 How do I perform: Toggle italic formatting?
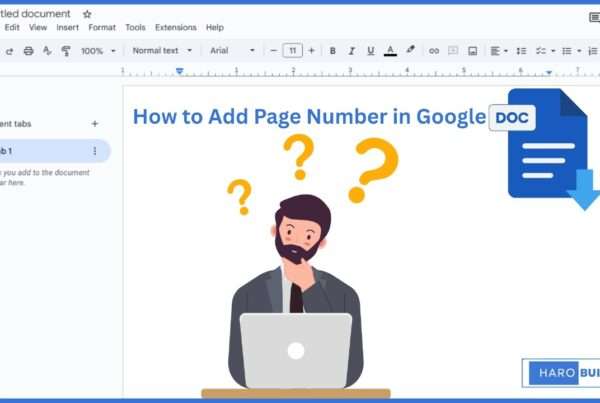coord(351,51)
